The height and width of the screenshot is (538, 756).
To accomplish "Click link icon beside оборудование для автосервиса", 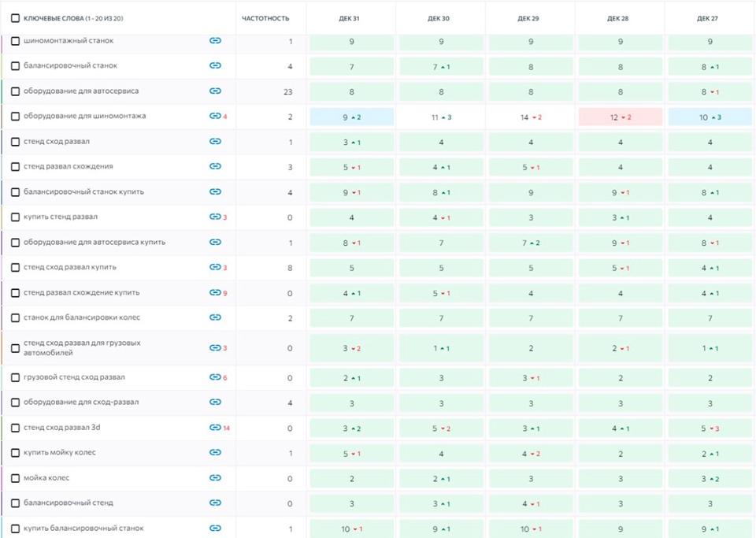I will click(215, 91).
